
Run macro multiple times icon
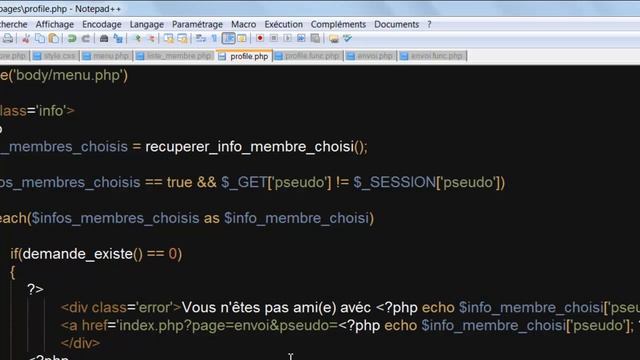point(301,38)
